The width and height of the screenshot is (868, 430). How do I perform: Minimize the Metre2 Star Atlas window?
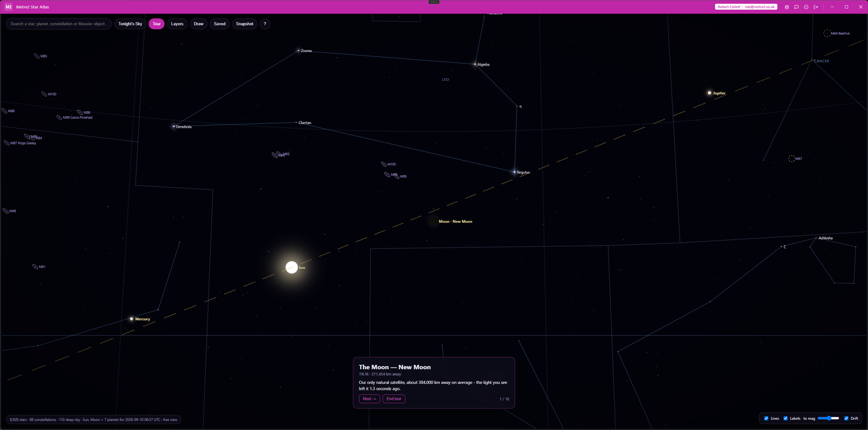[832, 7]
